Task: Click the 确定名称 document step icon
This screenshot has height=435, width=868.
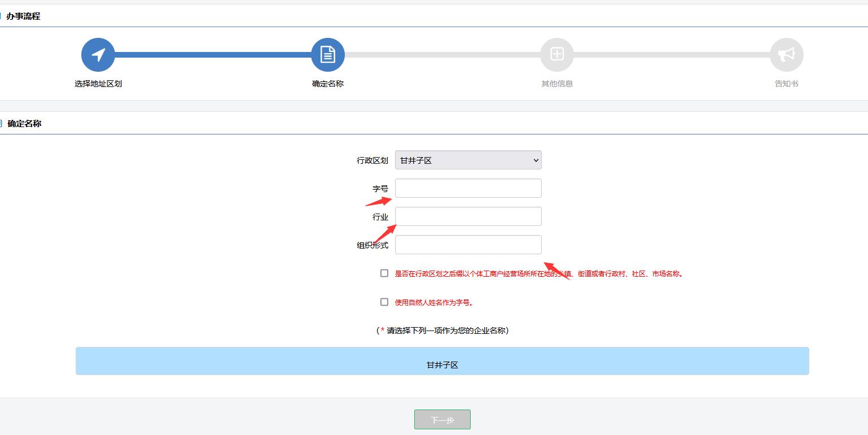Action: (328, 55)
